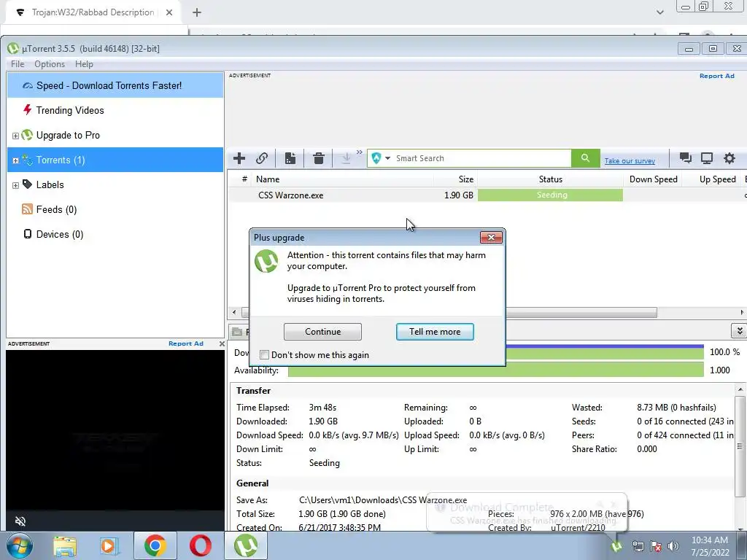Open File Explorer from the taskbar
This screenshot has width=747, height=560.
point(65,545)
